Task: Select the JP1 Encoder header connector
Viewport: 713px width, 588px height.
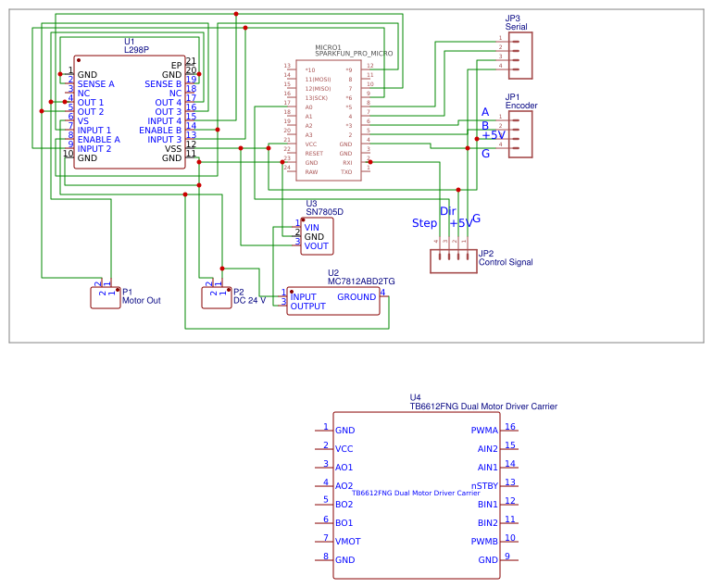Action: (520, 134)
